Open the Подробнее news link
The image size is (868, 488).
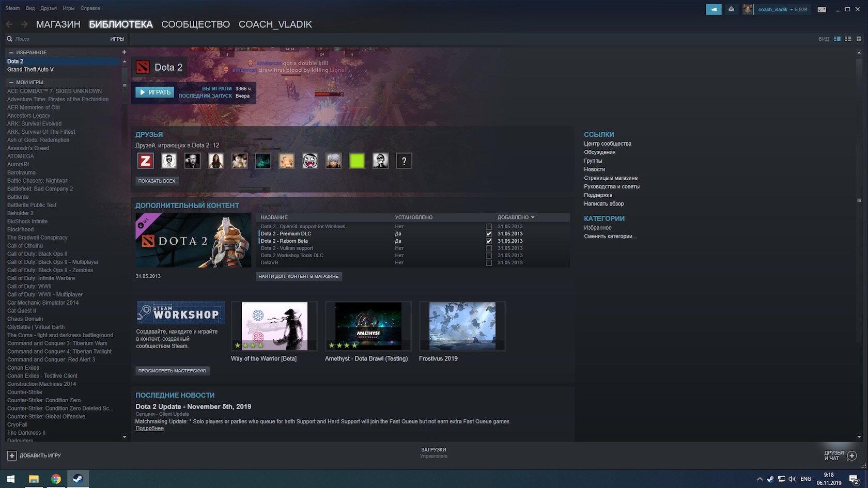pyautogui.click(x=149, y=429)
